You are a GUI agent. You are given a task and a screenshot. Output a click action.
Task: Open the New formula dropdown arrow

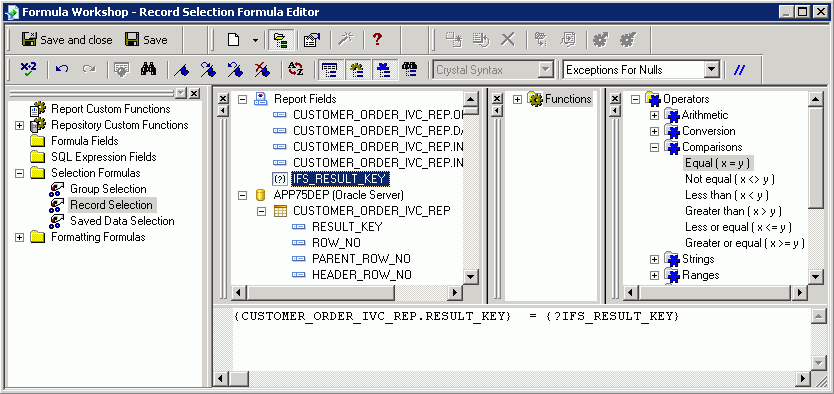tap(255, 40)
